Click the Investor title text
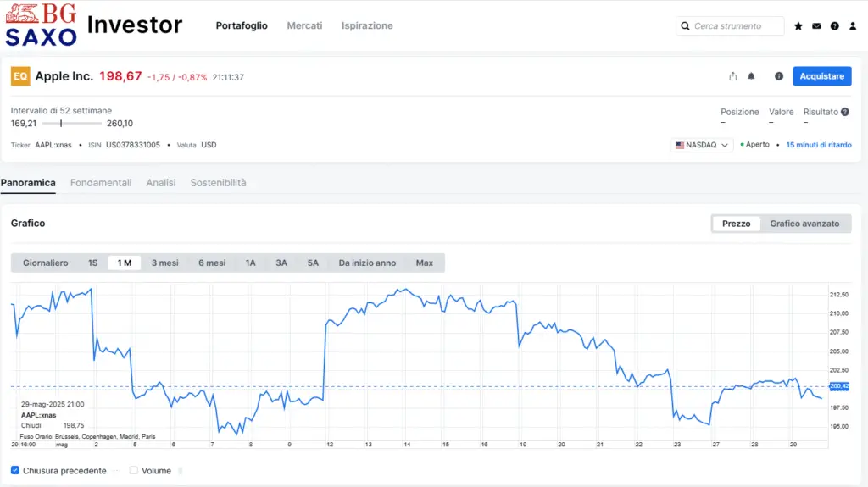Image resolution: width=868 pixels, height=487 pixels. (135, 25)
